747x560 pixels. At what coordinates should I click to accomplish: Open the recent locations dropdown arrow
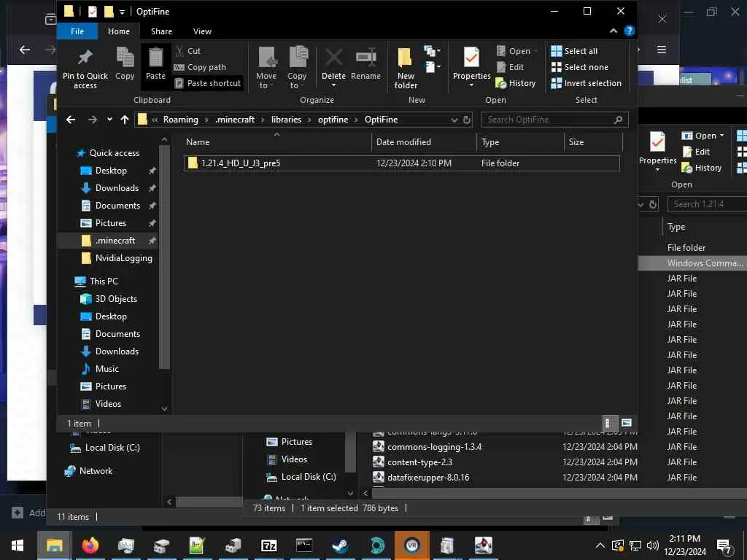point(109,120)
